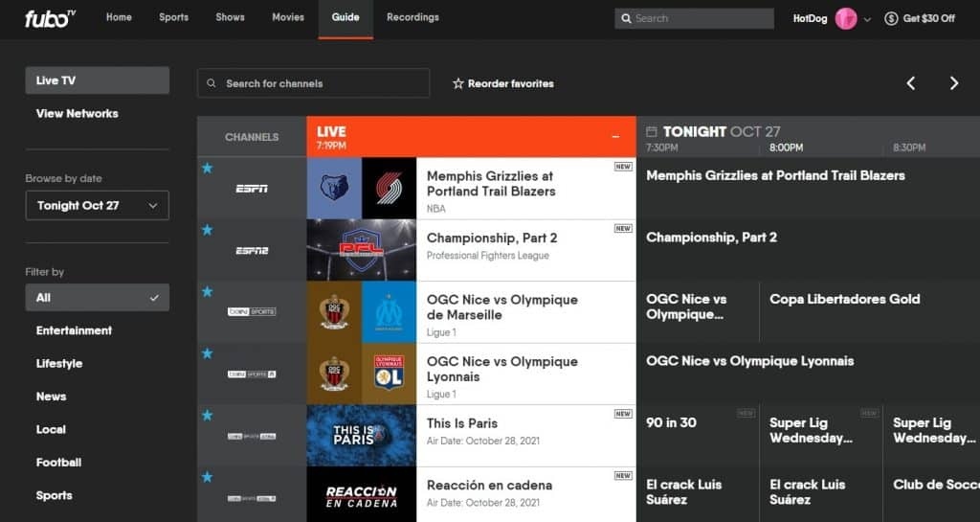
Task: Click the star icon next to Reorder favorites
Action: (x=458, y=83)
